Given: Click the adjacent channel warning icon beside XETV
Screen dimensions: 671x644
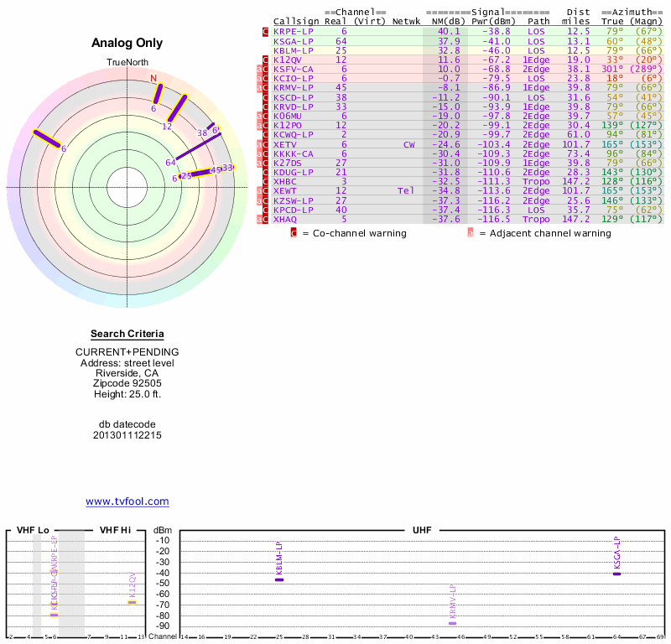Looking at the screenshot, I should [260, 144].
